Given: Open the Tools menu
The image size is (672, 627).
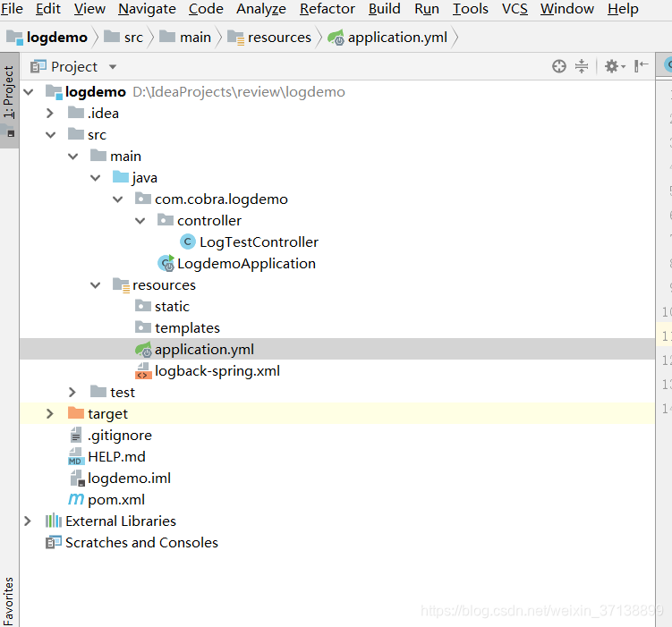Looking at the screenshot, I should click(471, 9).
